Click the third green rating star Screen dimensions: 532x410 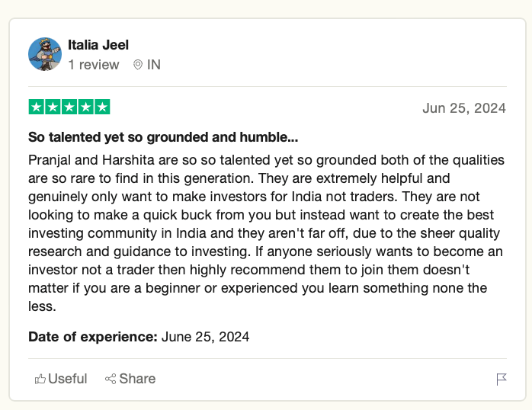(69, 107)
